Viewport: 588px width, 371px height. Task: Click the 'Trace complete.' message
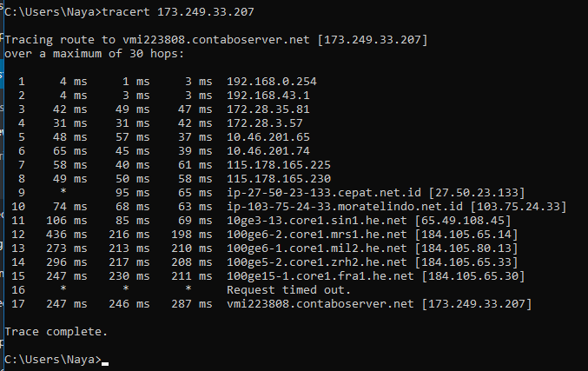56,332
